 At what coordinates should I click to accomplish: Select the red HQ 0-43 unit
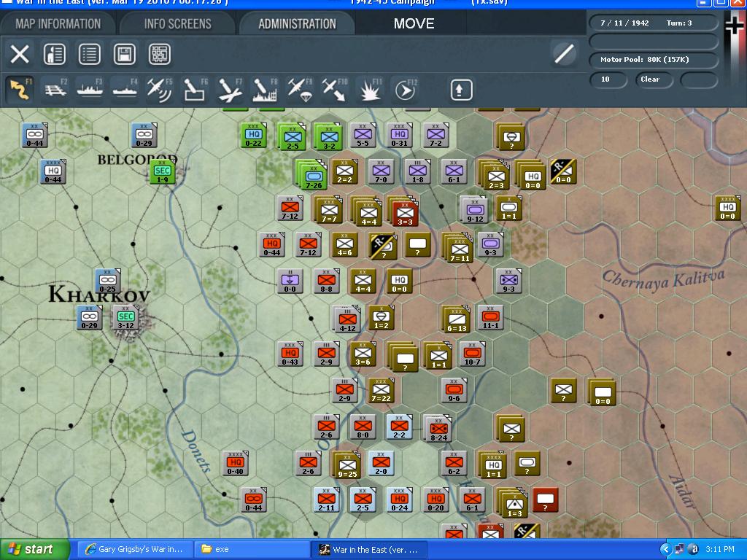click(x=290, y=354)
